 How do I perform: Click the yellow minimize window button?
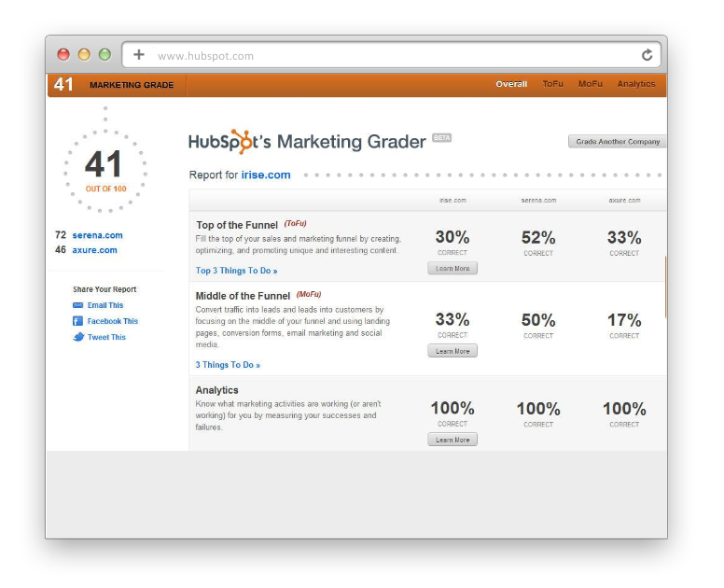coord(84,54)
